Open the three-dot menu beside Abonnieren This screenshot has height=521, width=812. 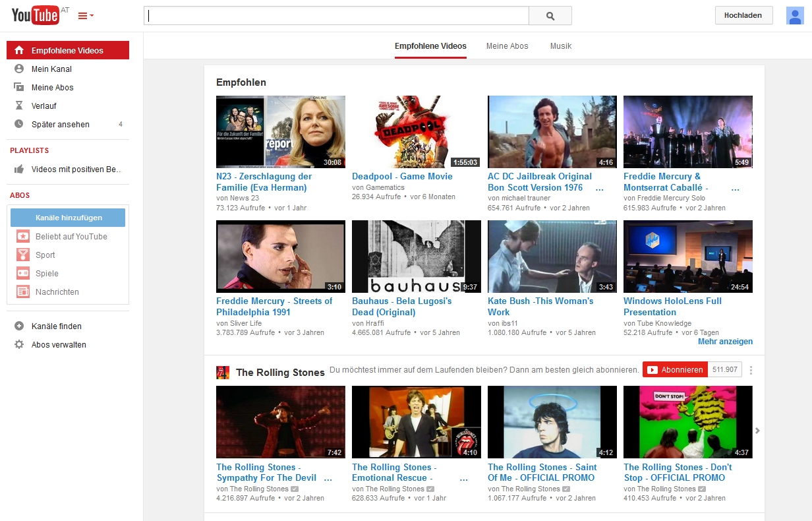751,370
